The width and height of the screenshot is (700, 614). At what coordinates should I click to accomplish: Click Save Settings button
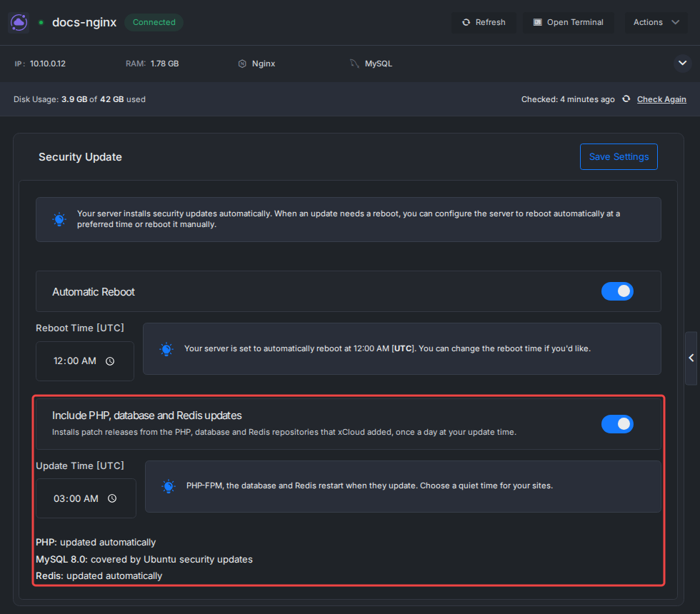click(x=619, y=156)
